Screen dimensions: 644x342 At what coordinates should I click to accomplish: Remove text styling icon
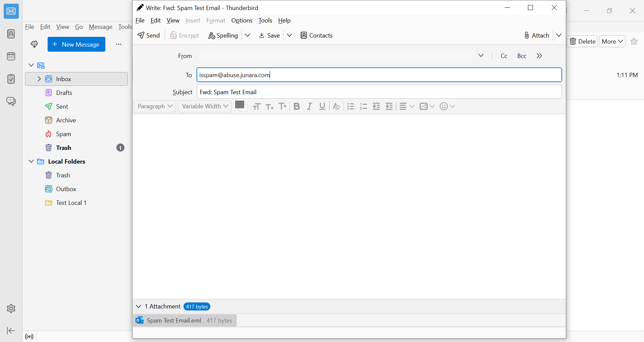(336, 106)
